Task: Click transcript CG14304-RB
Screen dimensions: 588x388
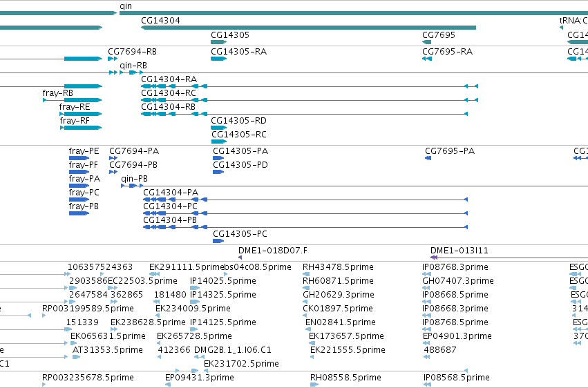Action: point(169,107)
